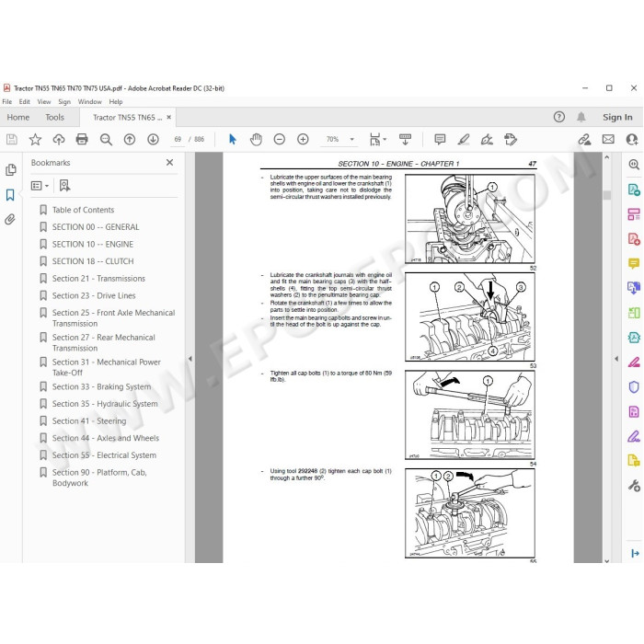Open the zoom percentage dropdown
This screenshot has width=644, height=644.
[x=352, y=140]
